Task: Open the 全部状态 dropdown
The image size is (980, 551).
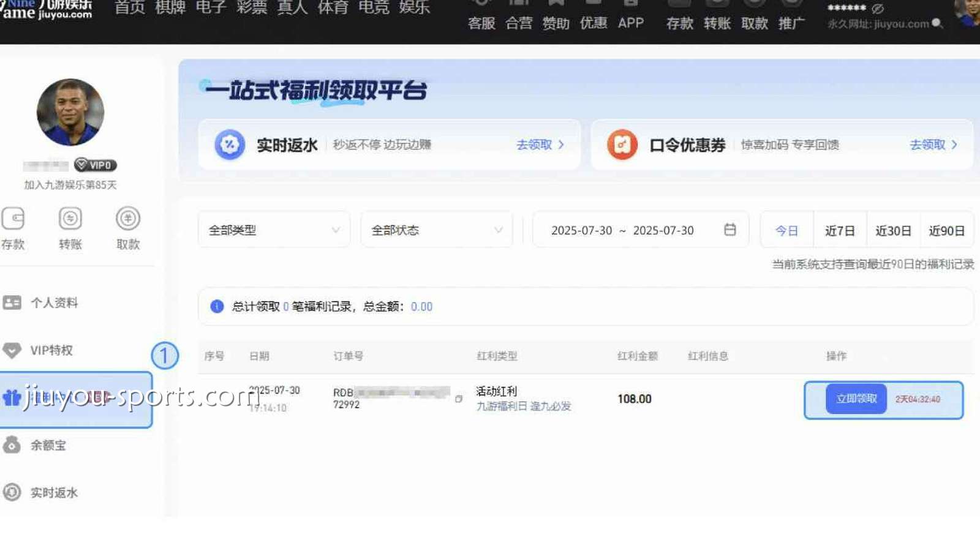Action: [x=437, y=230]
